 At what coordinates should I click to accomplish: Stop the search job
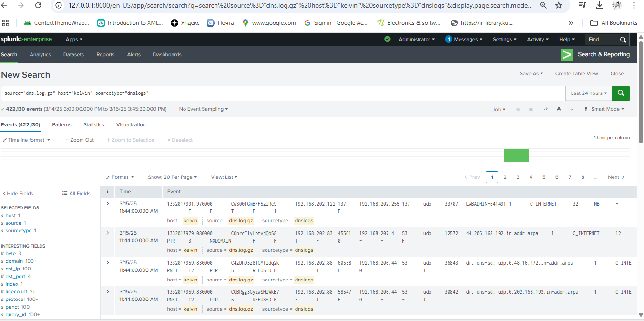click(x=531, y=109)
